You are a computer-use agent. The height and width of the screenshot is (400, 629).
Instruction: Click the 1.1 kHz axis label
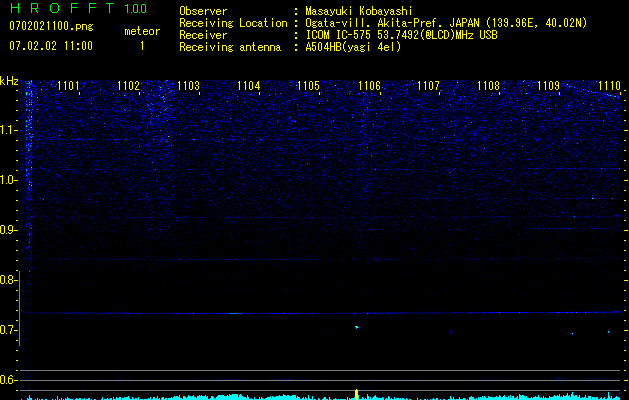pos(8,130)
